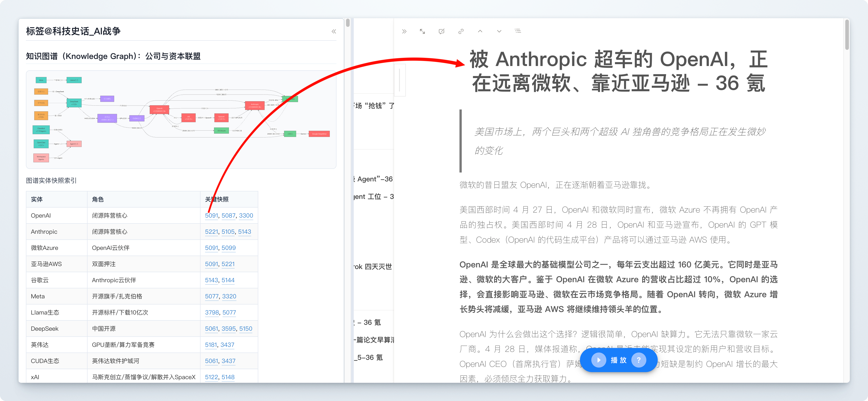Open snapshot 5143 in the 谷歌云 row
Image resolution: width=868 pixels, height=401 pixels.
[x=212, y=280]
